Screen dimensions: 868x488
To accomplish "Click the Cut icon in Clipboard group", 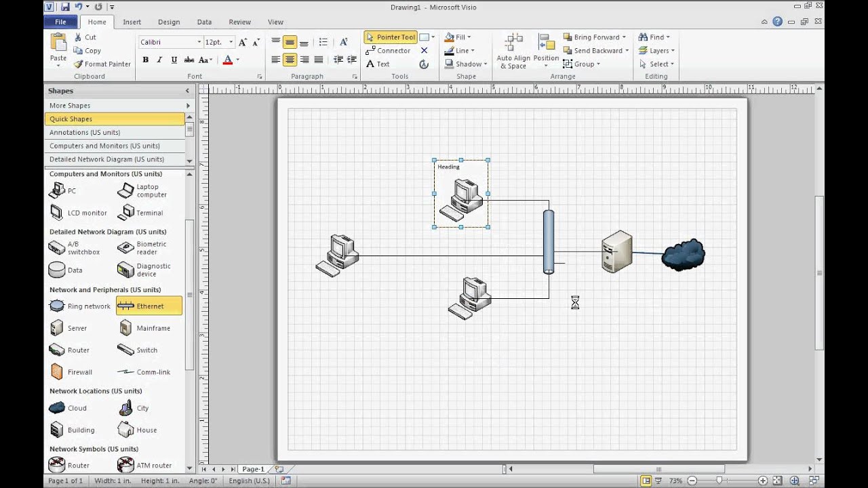I will (x=78, y=37).
